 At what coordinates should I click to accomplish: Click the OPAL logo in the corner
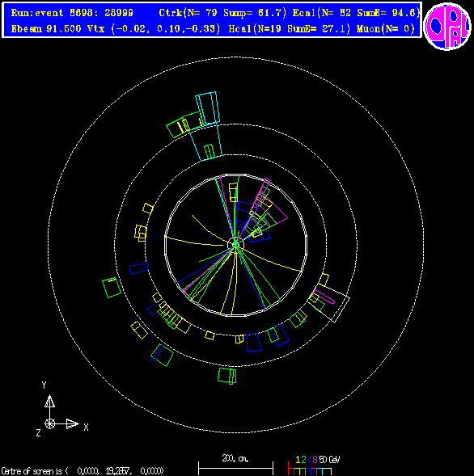tap(447, 27)
